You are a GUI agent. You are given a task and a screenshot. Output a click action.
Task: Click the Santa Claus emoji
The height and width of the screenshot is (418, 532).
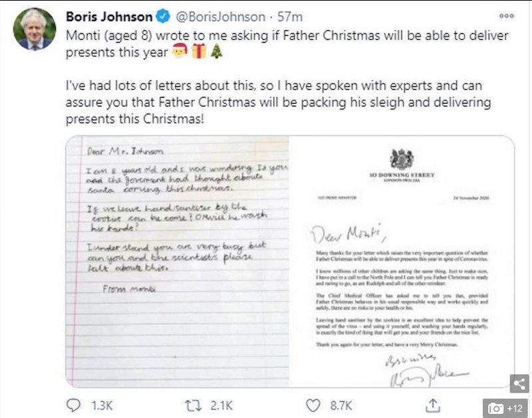click(x=178, y=51)
